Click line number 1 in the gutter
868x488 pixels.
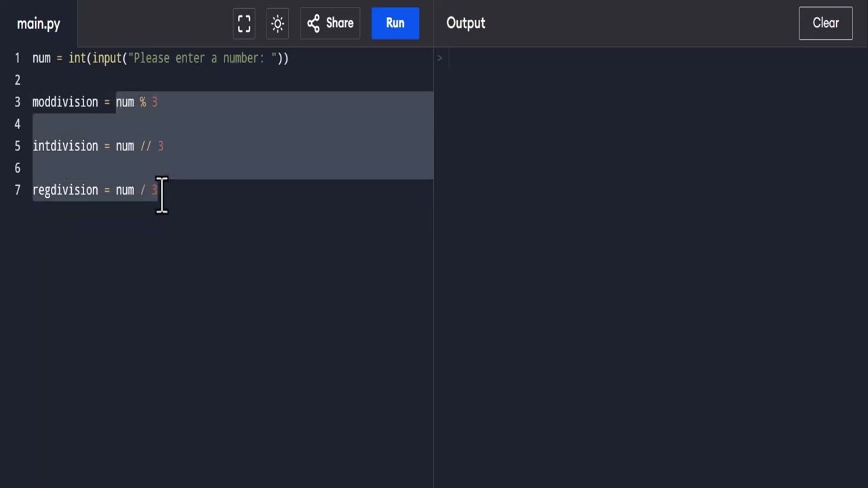coord(17,58)
